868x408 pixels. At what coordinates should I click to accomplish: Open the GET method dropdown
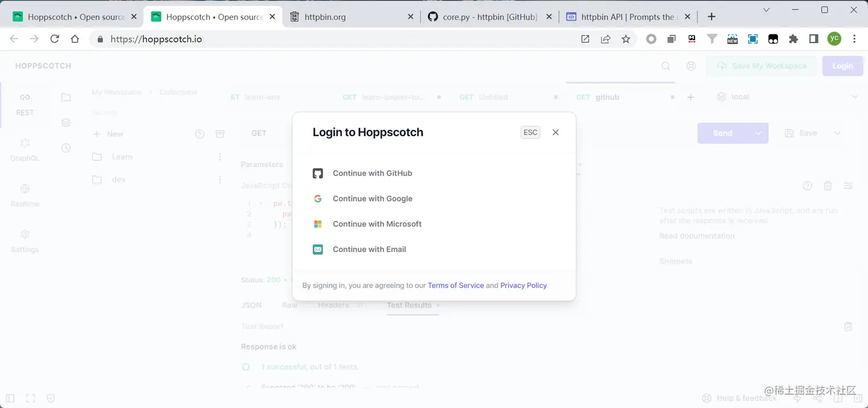[x=259, y=133]
